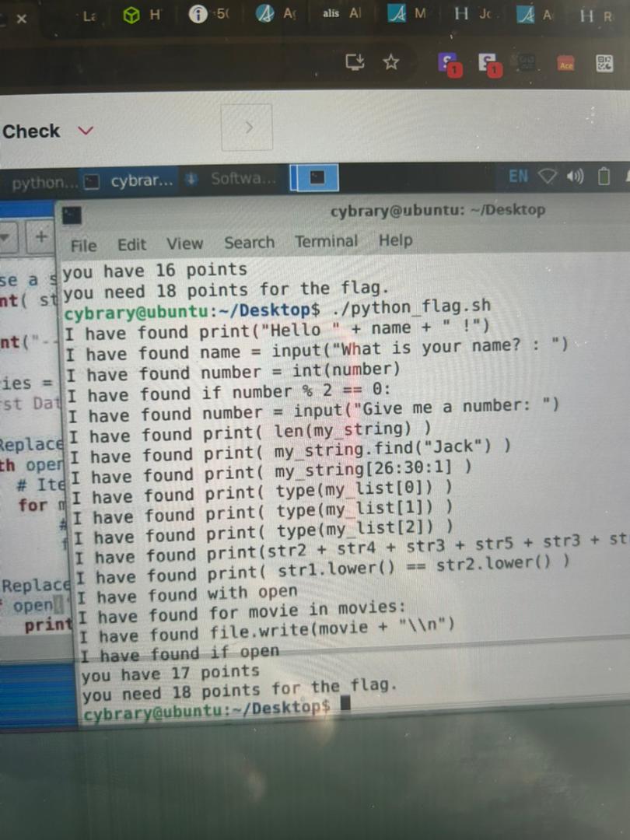Open the File menu in terminal
This screenshot has height=840, width=630.
83,245
